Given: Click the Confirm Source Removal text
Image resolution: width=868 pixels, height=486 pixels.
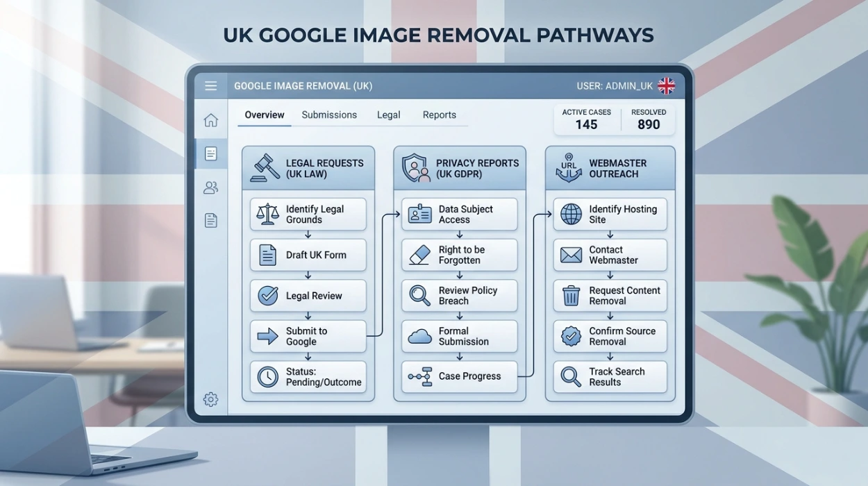Looking at the screenshot, I should click(x=622, y=336).
